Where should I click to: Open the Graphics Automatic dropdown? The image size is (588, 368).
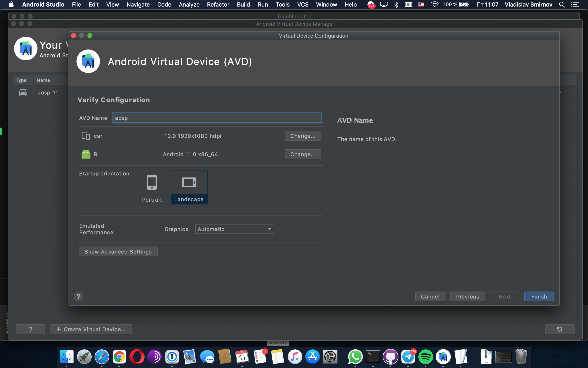[x=234, y=229]
